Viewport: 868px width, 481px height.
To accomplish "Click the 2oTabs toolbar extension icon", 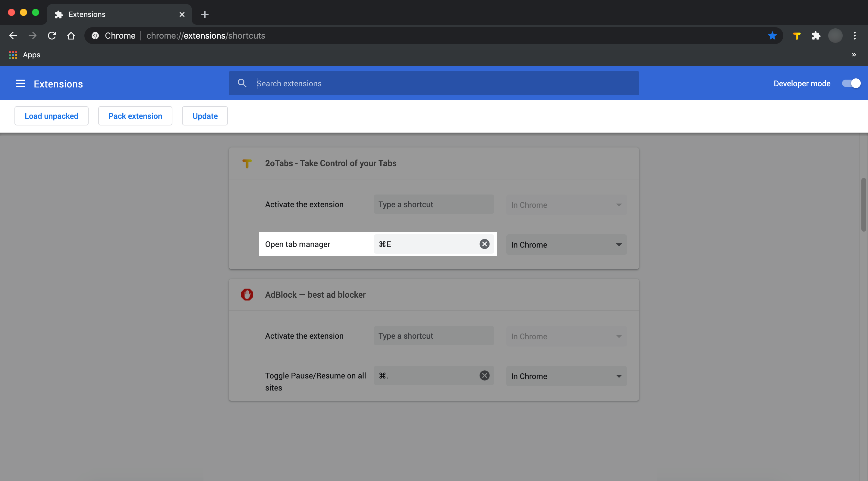I will pos(797,36).
